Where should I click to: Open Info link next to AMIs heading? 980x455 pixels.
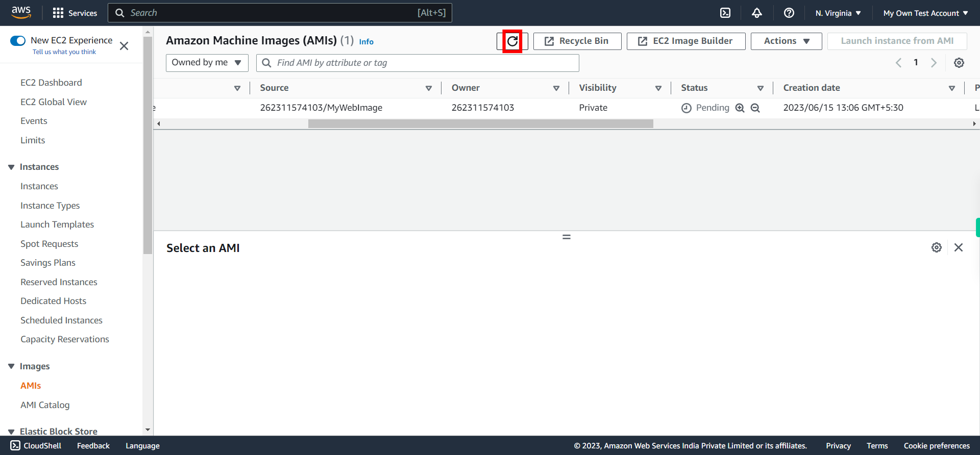[366, 42]
